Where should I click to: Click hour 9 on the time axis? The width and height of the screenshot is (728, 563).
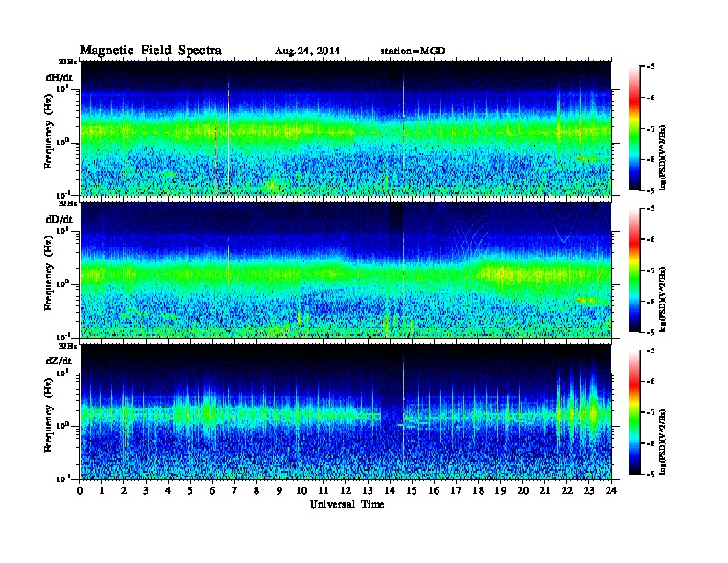[x=279, y=491]
